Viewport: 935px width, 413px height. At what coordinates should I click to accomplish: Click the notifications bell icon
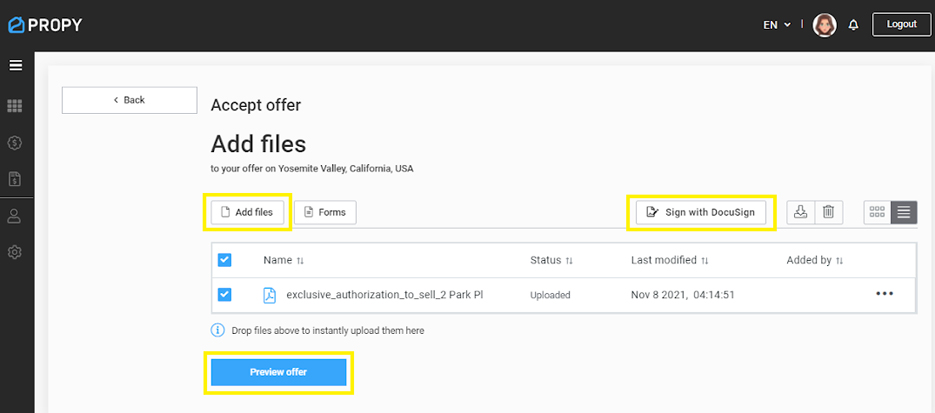pos(853,25)
